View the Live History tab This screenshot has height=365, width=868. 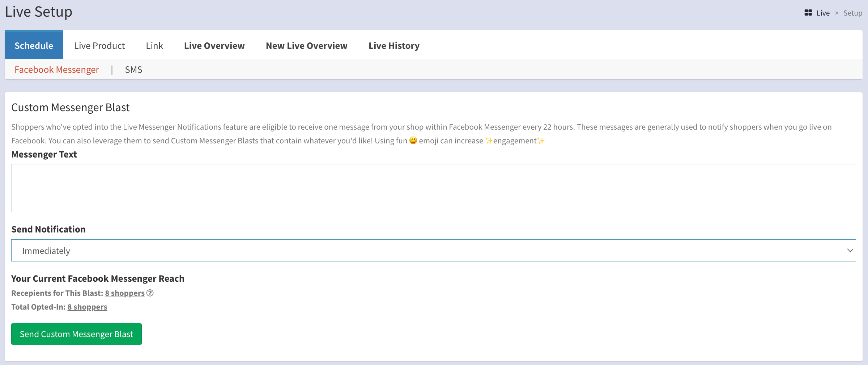click(394, 45)
